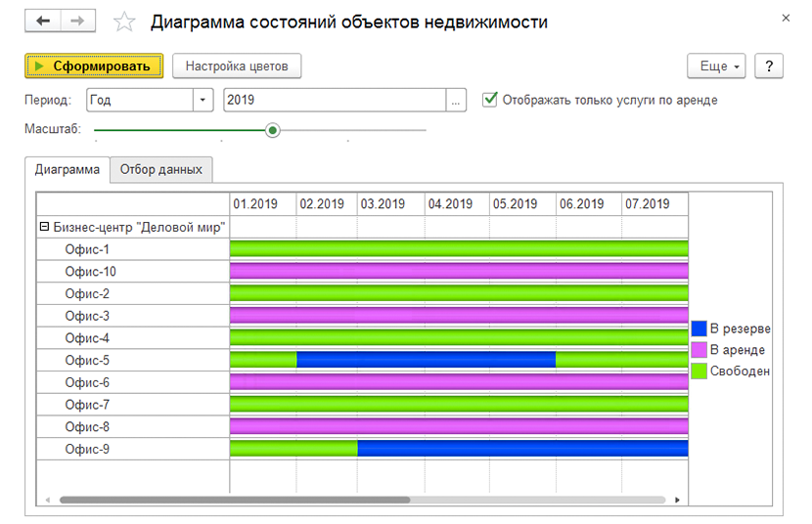This screenshot has height=524, width=812.
Task: Select the Офис-4 row label
Action: 87,338
